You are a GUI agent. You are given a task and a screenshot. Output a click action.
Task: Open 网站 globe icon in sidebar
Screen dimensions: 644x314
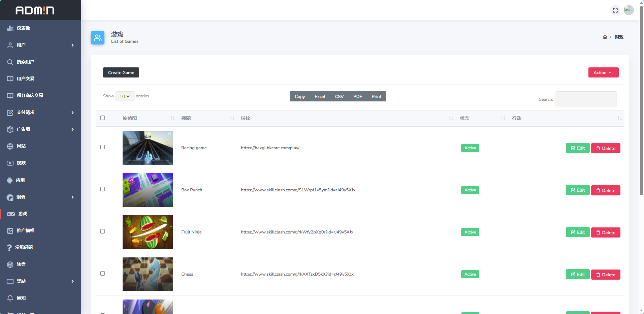point(10,146)
